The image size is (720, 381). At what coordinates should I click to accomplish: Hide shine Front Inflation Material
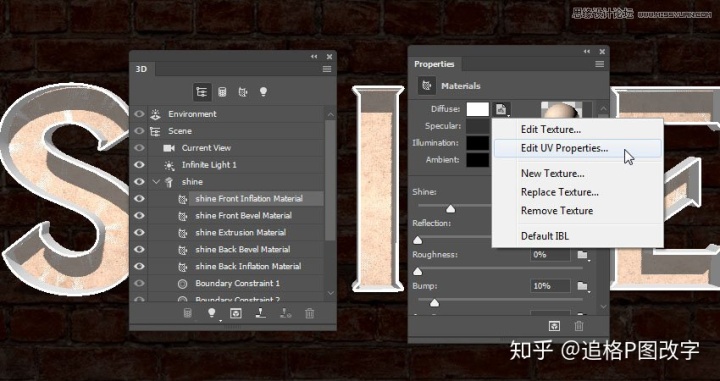click(139, 199)
